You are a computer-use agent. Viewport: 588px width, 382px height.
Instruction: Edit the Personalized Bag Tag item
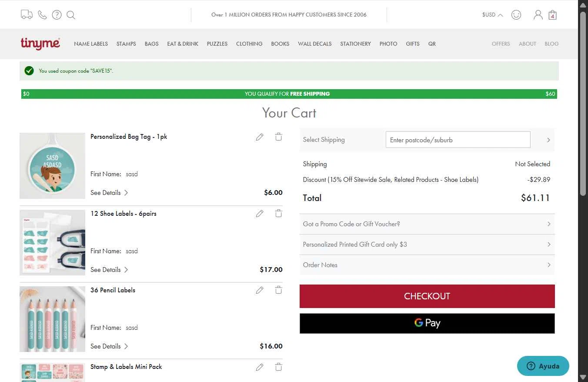260,137
